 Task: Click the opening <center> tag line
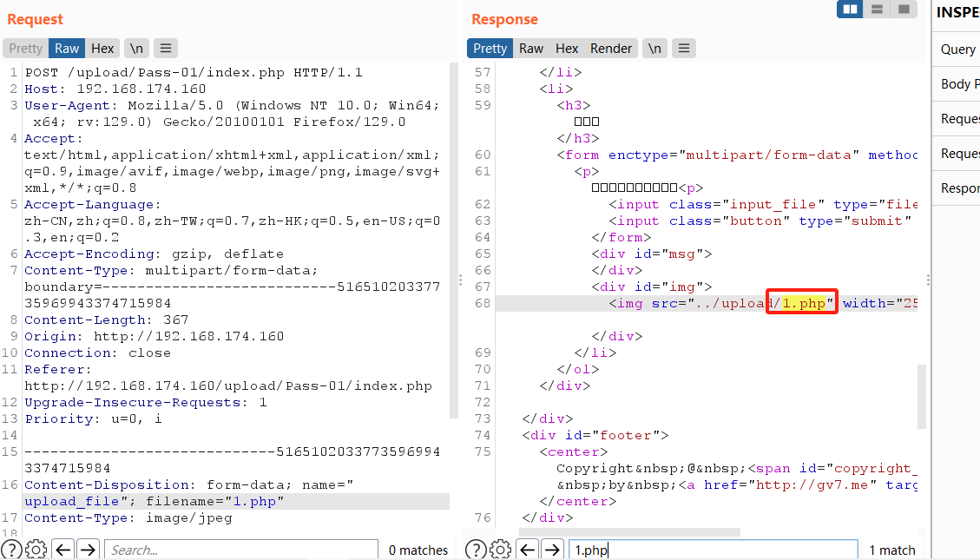point(574,451)
